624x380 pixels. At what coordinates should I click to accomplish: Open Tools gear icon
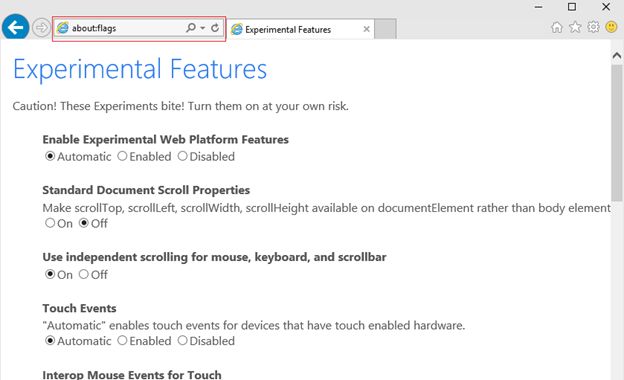(x=593, y=27)
